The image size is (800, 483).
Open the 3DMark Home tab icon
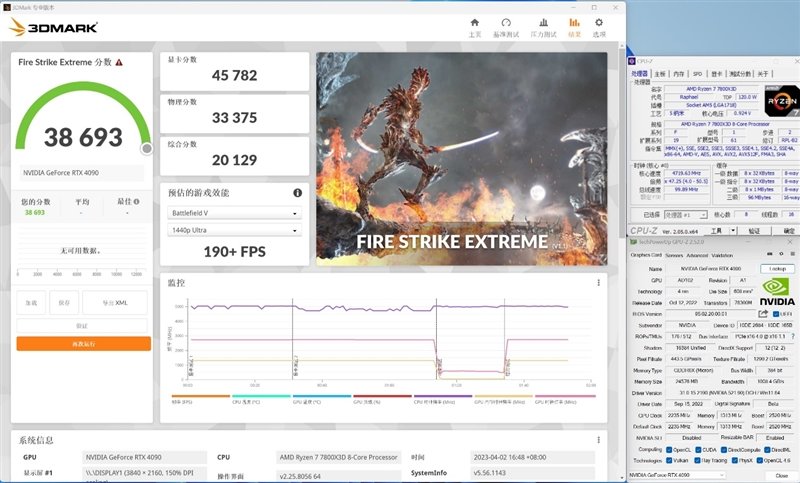pyautogui.click(x=474, y=22)
